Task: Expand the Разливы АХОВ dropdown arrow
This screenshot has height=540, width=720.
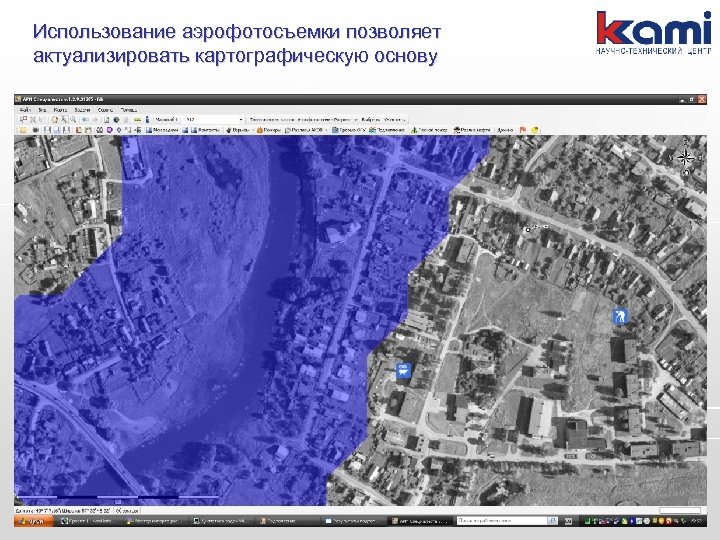Action: [x=326, y=130]
